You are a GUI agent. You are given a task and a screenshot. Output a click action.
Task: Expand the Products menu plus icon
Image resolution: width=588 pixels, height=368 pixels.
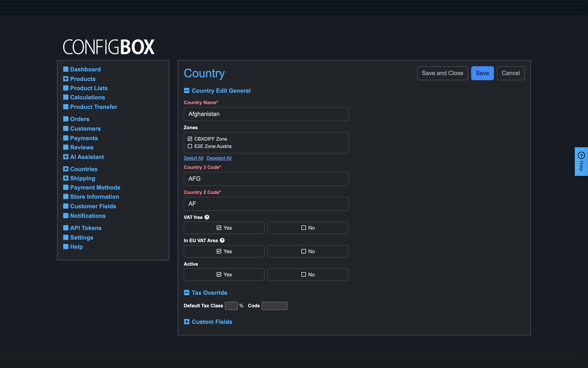[x=66, y=79]
